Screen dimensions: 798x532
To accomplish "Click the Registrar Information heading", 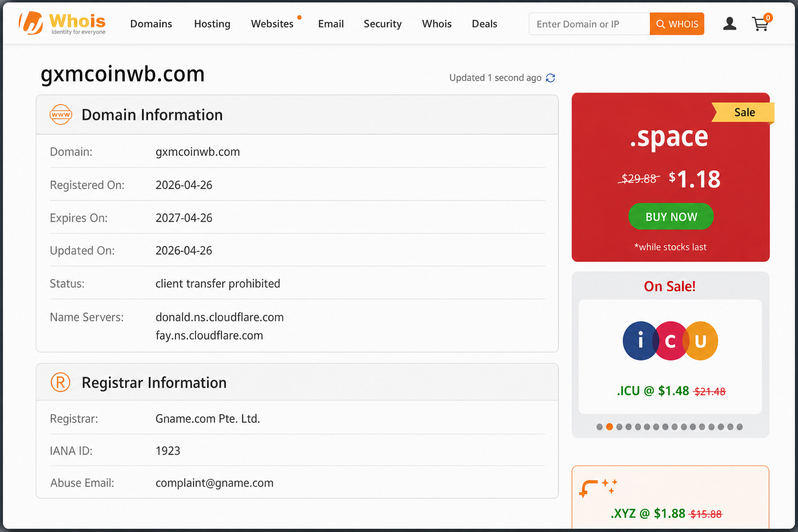I will 154,383.
